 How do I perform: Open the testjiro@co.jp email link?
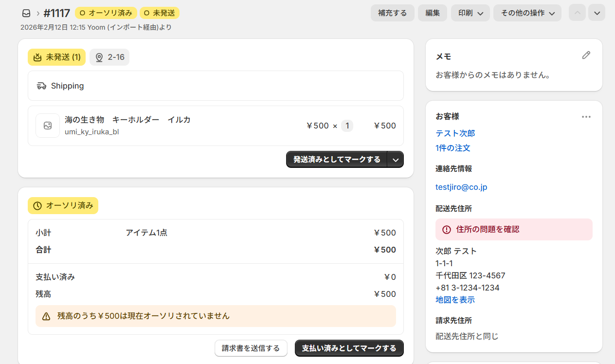point(461,187)
